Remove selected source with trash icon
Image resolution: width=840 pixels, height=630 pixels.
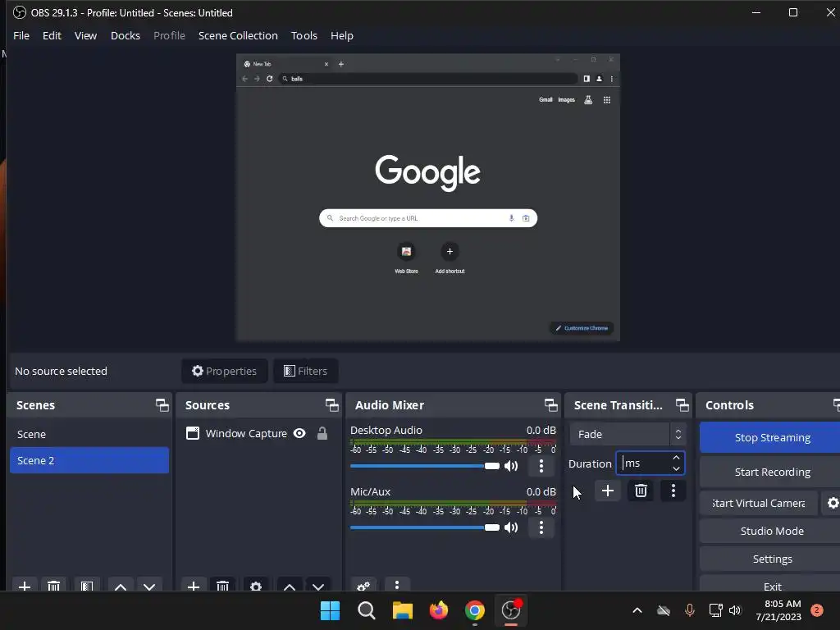point(223,586)
